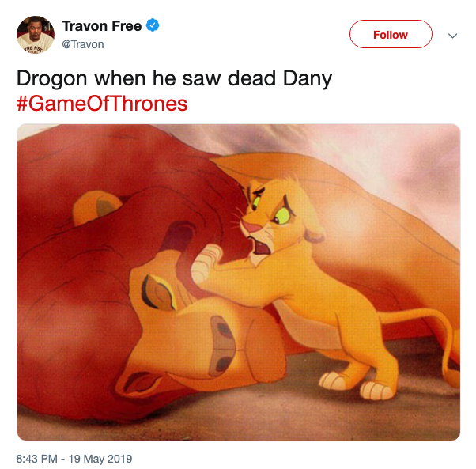Follow Travon Free

click(x=391, y=34)
